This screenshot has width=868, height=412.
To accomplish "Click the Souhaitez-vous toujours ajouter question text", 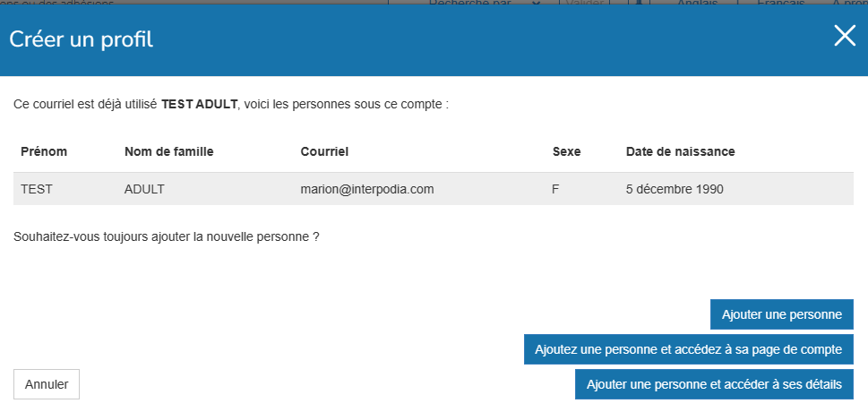I will 167,236.
